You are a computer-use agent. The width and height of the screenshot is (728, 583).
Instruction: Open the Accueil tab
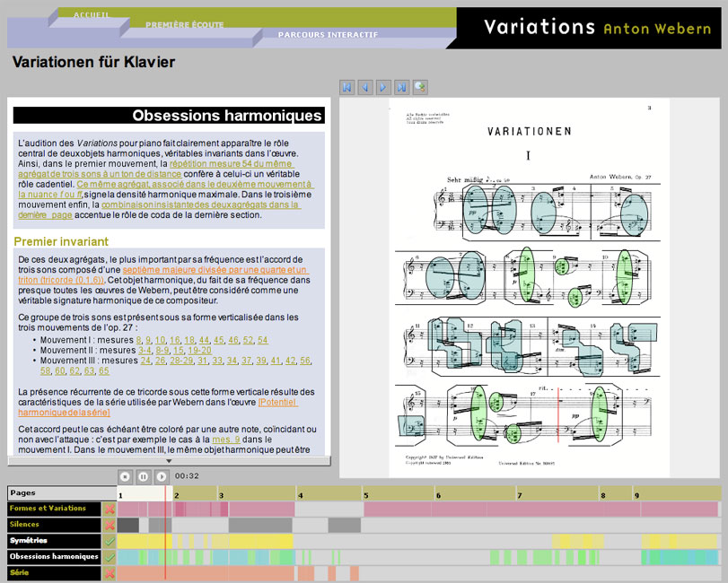(92, 15)
